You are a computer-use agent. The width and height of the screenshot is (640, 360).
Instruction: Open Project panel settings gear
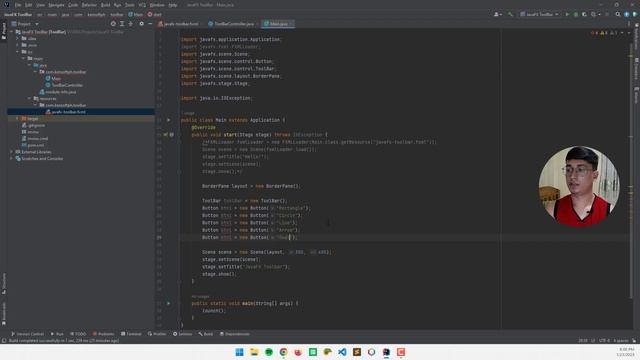(x=141, y=24)
